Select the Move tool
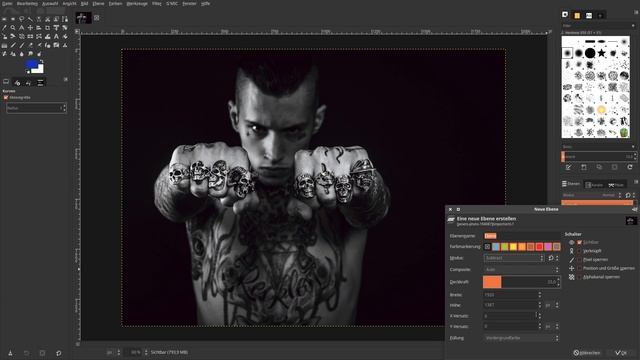 click(30, 28)
